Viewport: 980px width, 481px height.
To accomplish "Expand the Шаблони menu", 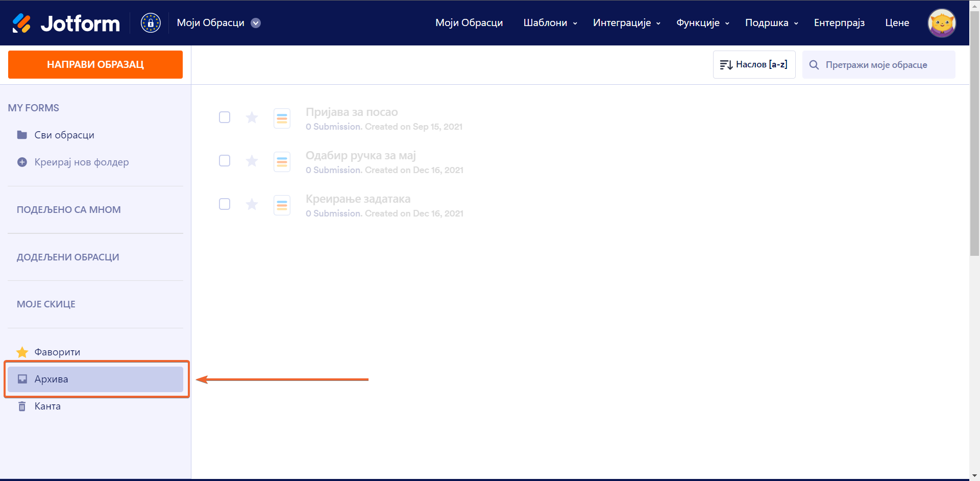I will pos(550,23).
